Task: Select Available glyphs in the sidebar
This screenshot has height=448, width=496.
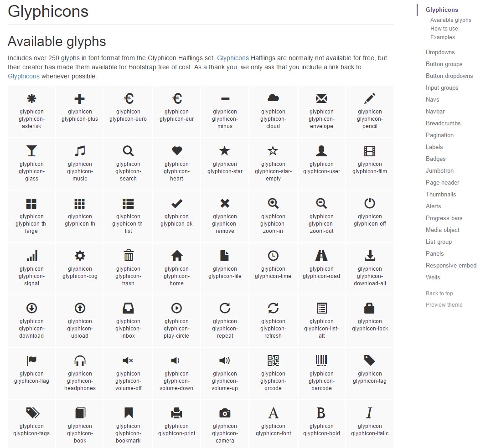Action: (451, 20)
